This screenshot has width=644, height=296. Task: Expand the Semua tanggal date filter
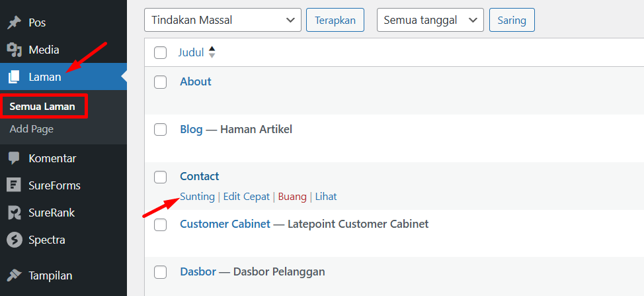coord(430,20)
